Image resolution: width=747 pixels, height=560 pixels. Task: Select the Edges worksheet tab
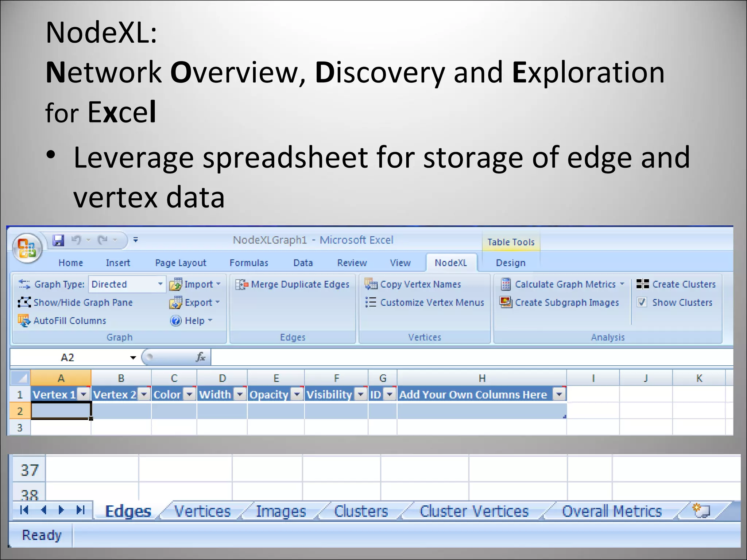(x=128, y=511)
